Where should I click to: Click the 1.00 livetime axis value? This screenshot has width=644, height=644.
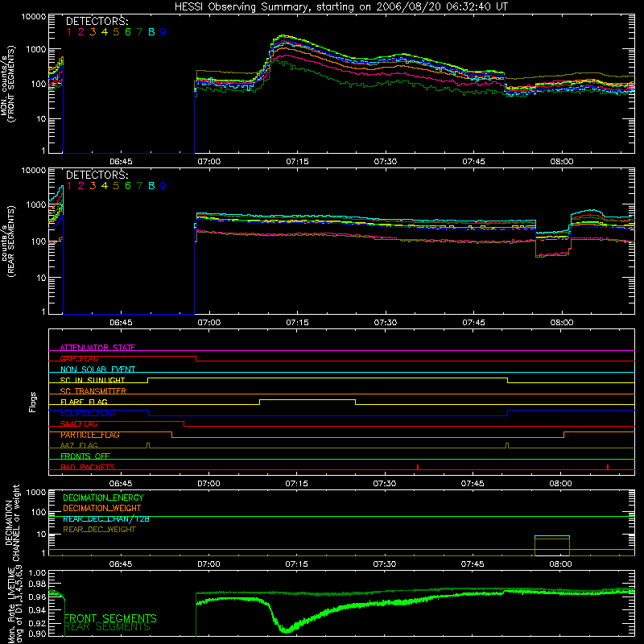tap(37, 573)
